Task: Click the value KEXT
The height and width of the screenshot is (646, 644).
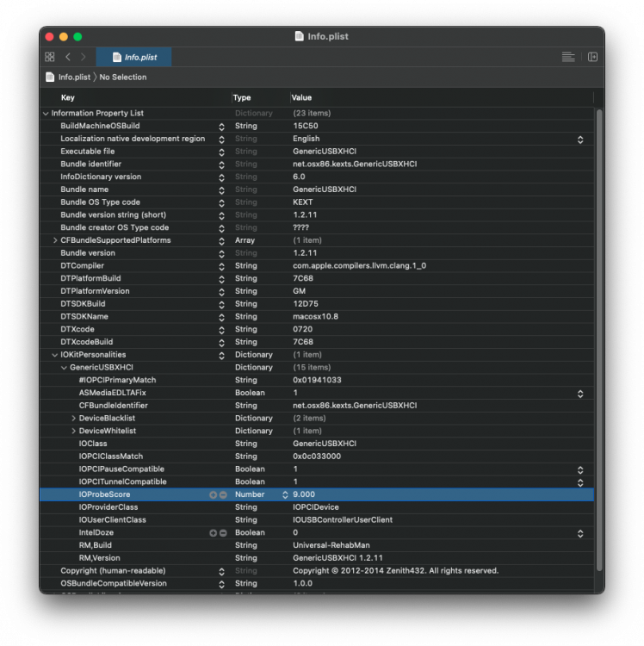Action: click(303, 202)
